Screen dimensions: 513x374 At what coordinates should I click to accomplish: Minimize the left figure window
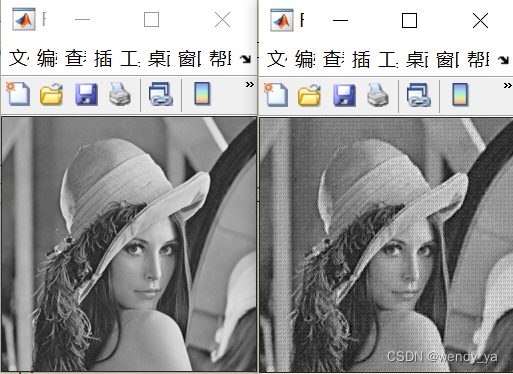[x=82, y=20]
